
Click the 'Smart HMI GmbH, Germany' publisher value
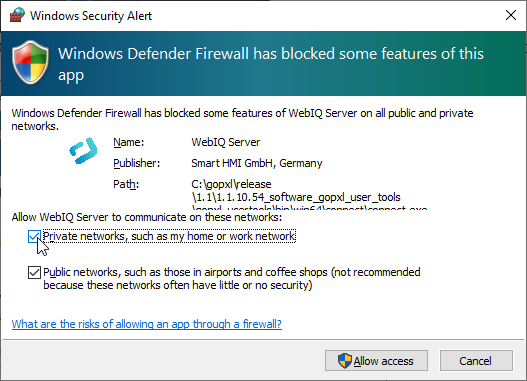point(257,163)
